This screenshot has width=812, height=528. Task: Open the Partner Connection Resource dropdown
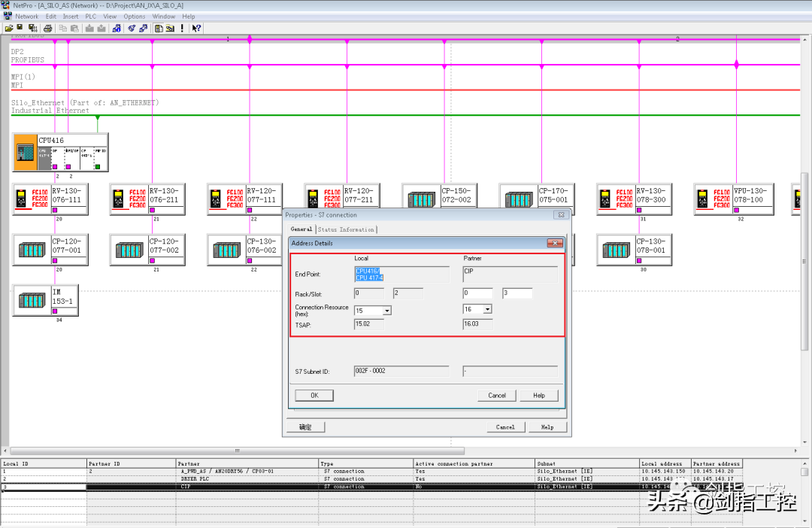(x=487, y=309)
